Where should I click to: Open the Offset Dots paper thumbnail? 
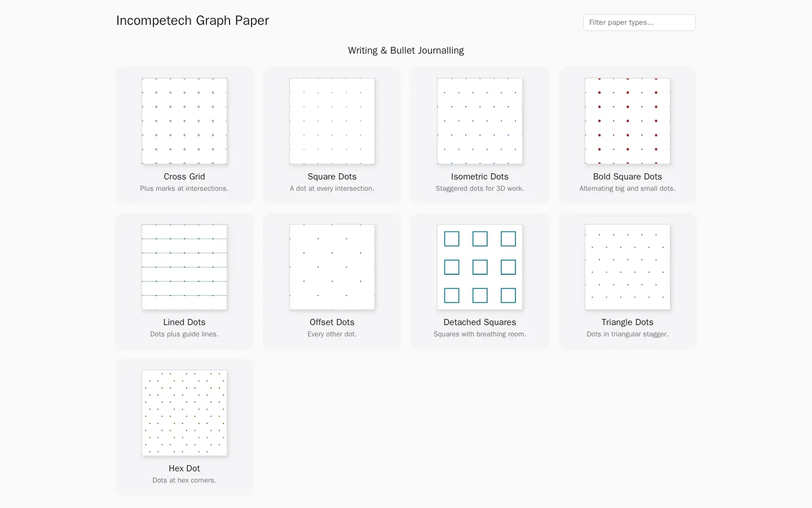(332, 267)
